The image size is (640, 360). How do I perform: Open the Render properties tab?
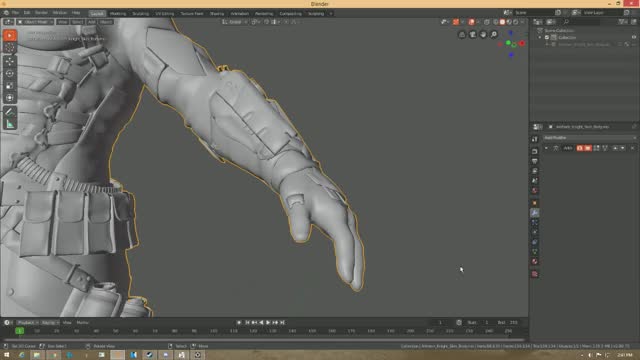pyautogui.click(x=535, y=151)
